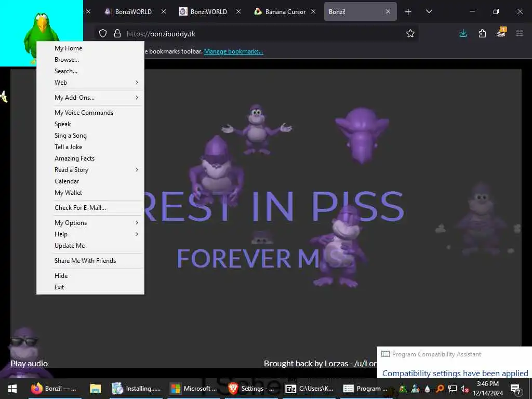The width and height of the screenshot is (532, 399).
Task: Bookmark this page with the star icon
Action: point(410,33)
